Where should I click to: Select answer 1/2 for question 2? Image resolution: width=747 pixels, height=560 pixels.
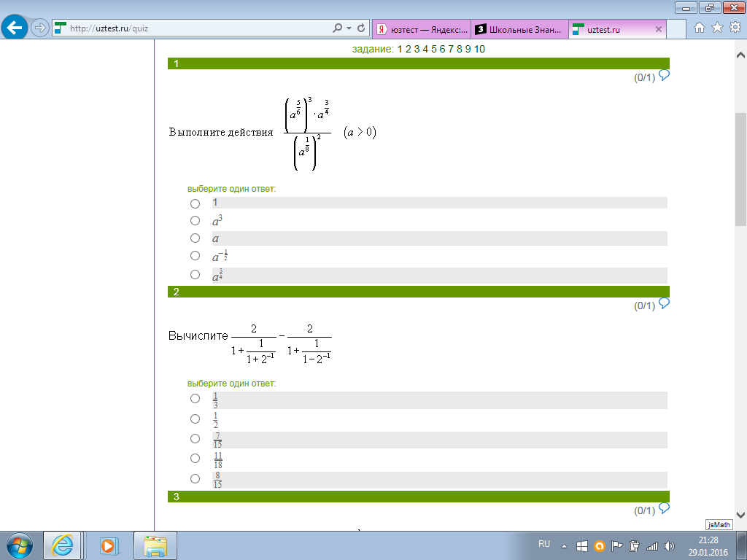click(195, 419)
